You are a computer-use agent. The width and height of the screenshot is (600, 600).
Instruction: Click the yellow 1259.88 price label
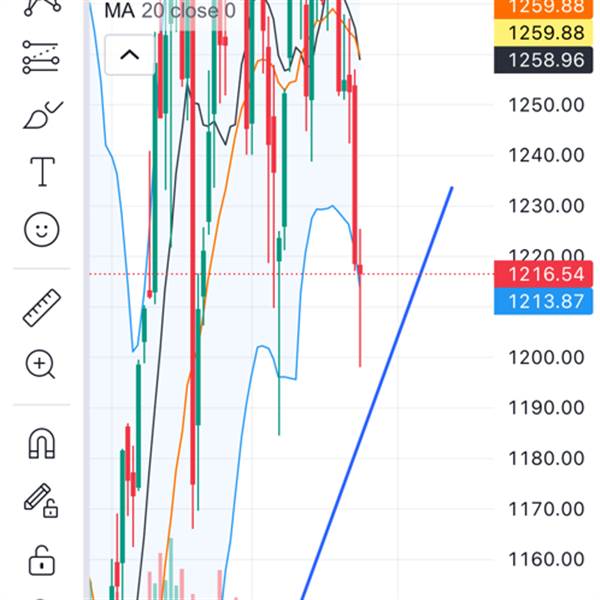click(543, 33)
